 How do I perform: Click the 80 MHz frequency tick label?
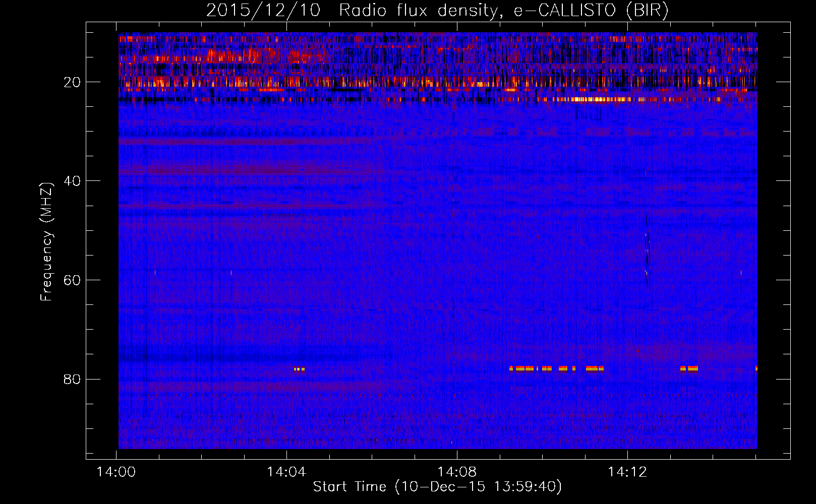coord(72,379)
